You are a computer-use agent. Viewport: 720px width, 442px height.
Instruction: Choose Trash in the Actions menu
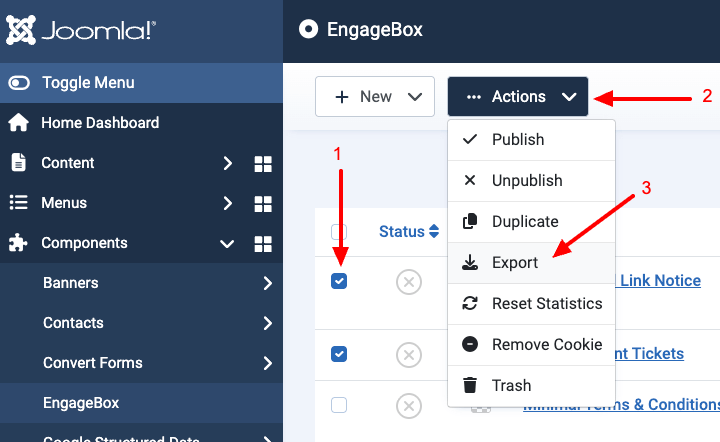click(x=531, y=386)
